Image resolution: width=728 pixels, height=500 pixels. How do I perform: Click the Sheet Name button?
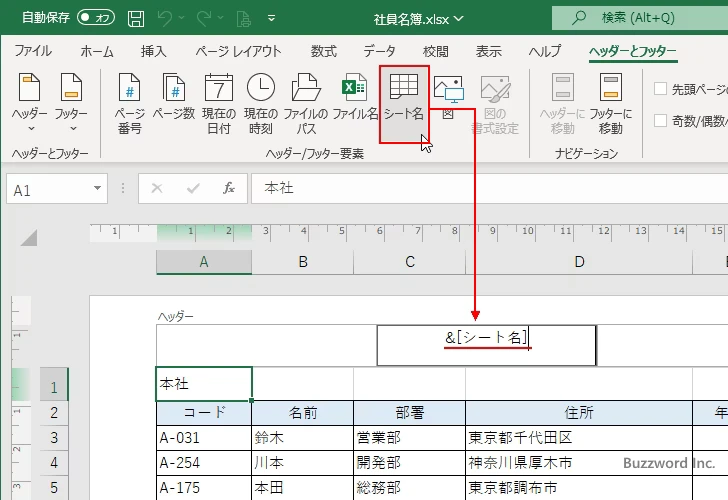tap(404, 104)
